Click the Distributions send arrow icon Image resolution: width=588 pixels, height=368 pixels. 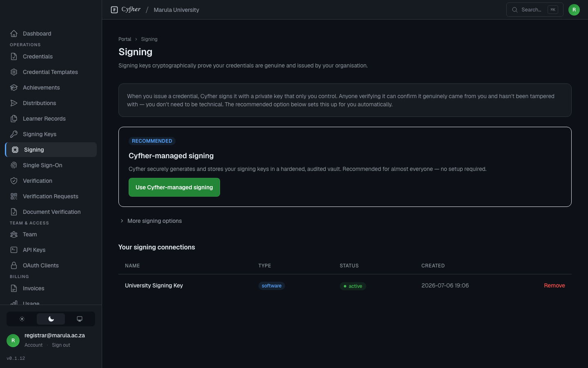[x=14, y=103]
